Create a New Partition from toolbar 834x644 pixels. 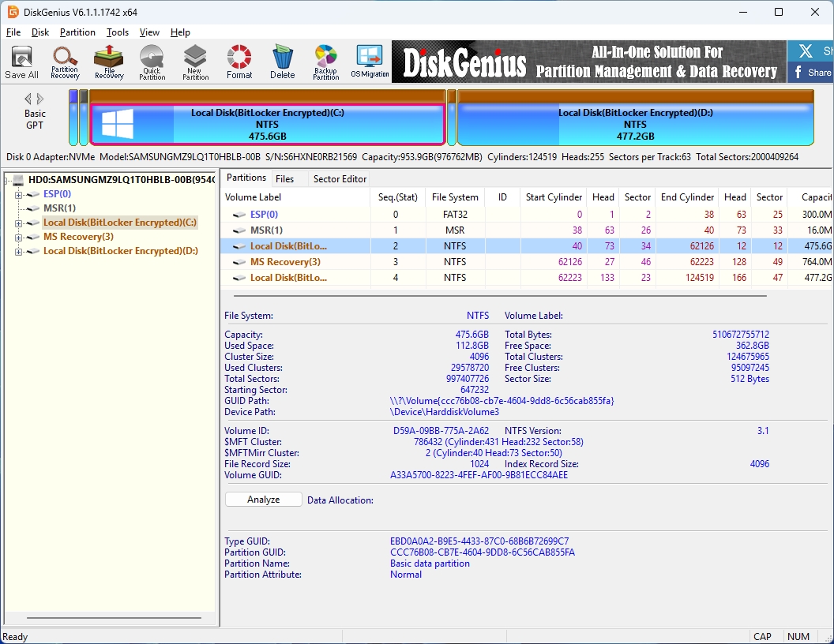pos(195,62)
